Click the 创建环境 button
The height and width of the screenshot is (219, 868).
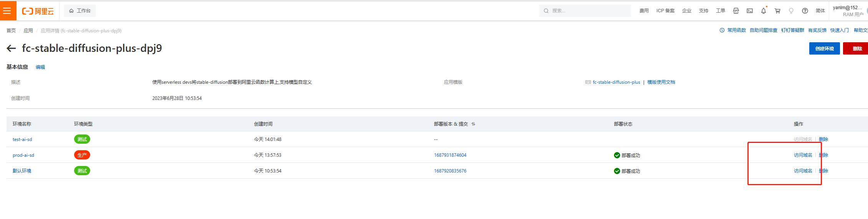tap(825, 49)
